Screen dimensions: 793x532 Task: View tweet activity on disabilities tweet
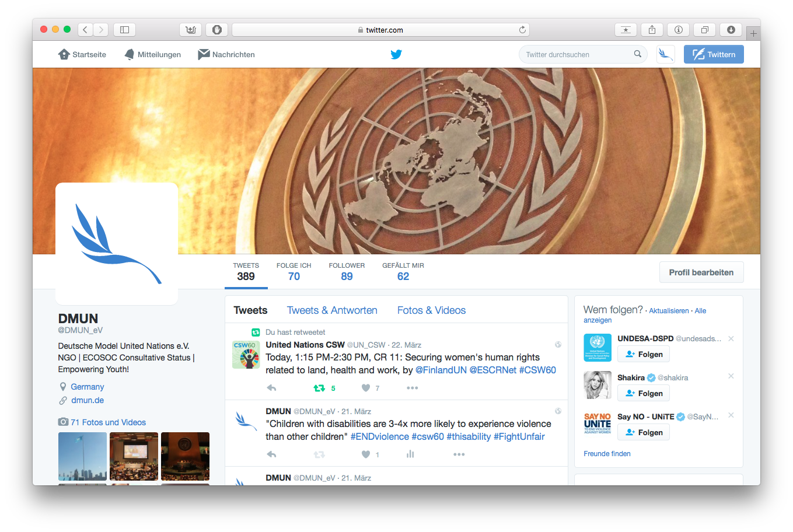coord(410,454)
